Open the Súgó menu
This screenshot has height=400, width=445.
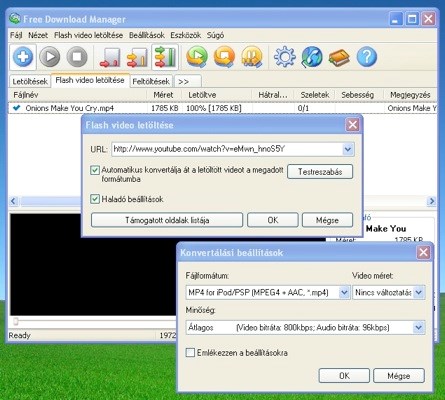215,35
